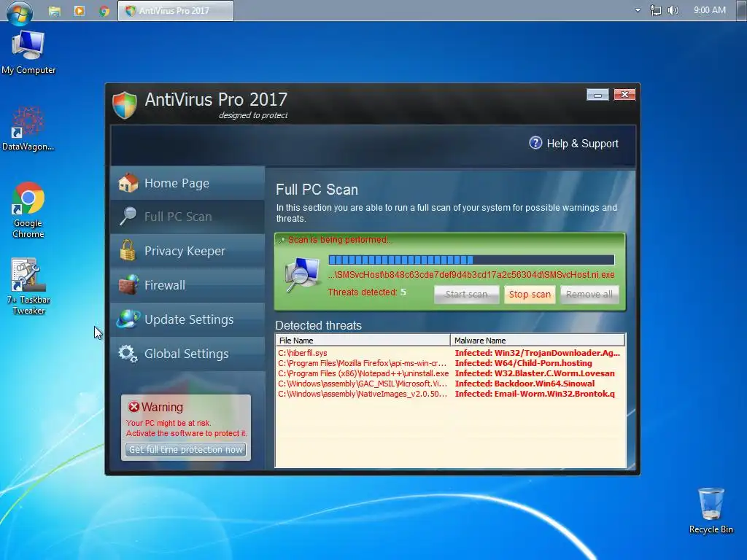This screenshot has height=560, width=747.
Task: Click the scan progress bar
Action: click(472, 260)
